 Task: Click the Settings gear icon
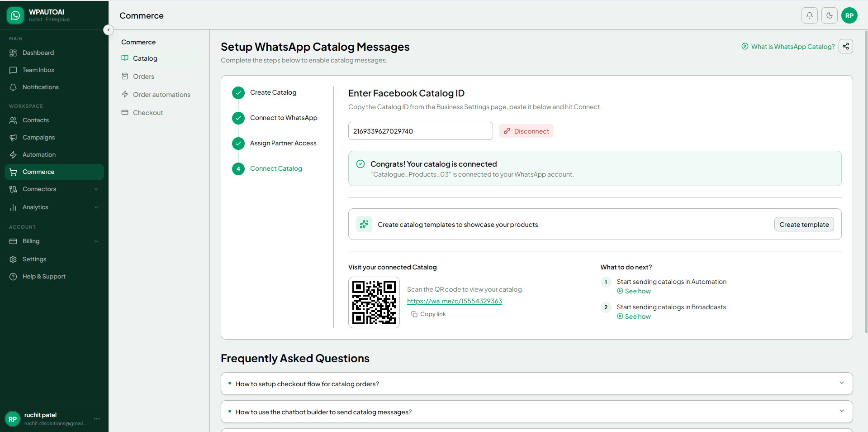click(x=13, y=259)
